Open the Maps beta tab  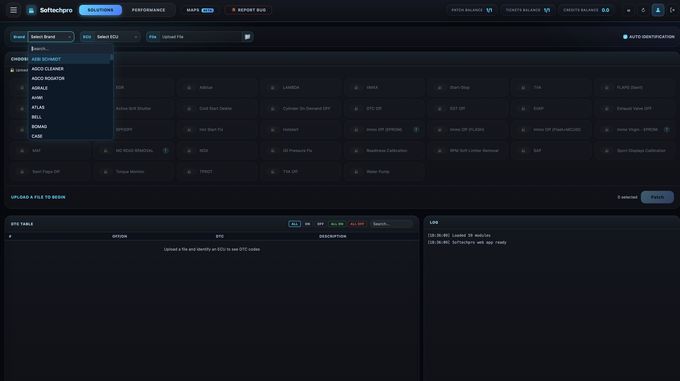[199, 10]
